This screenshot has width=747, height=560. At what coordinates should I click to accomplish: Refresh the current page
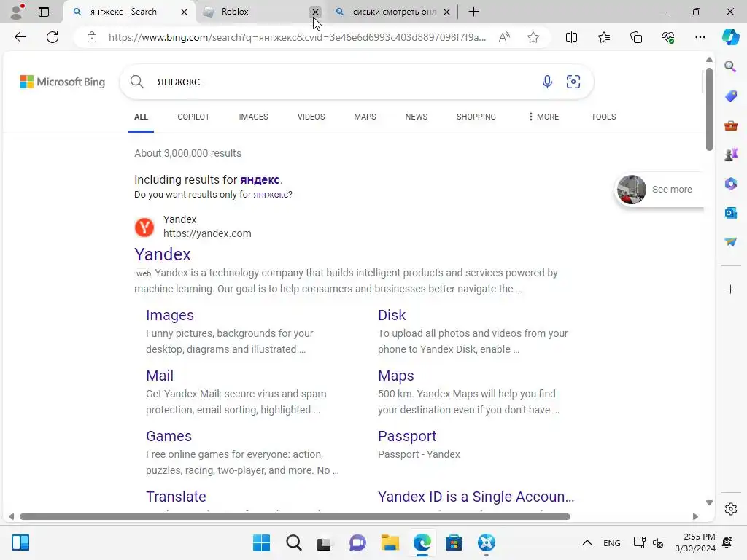pyautogui.click(x=53, y=37)
